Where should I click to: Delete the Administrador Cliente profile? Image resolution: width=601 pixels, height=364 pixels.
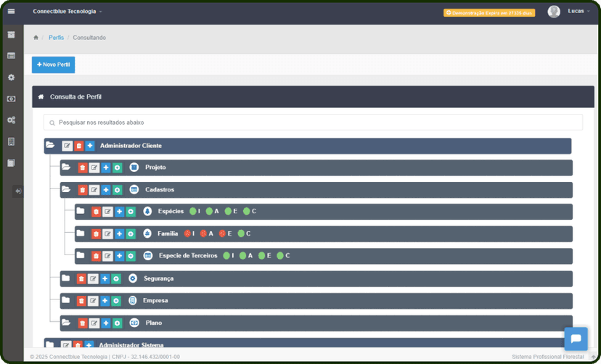coord(79,146)
